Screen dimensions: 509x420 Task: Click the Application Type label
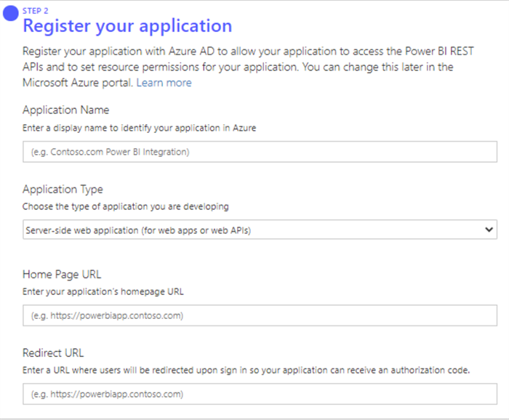tap(63, 189)
